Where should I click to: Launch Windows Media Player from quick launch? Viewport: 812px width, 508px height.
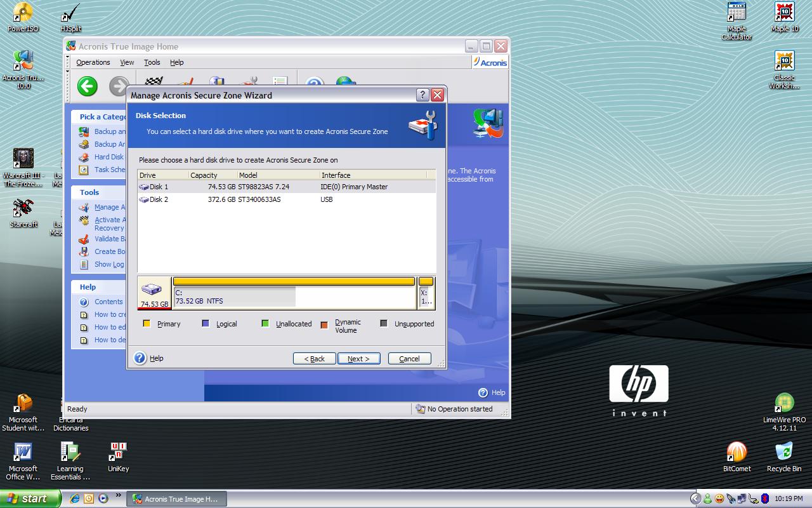tap(103, 498)
